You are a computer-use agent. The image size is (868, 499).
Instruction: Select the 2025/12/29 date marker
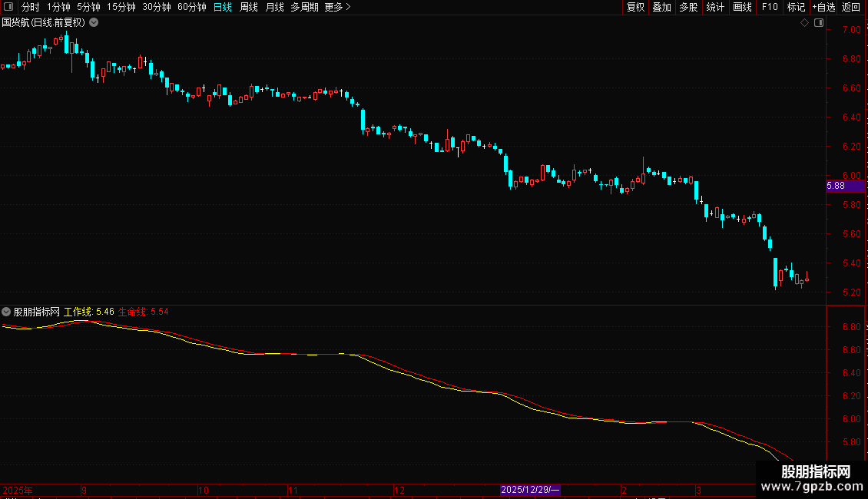tap(530, 490)
